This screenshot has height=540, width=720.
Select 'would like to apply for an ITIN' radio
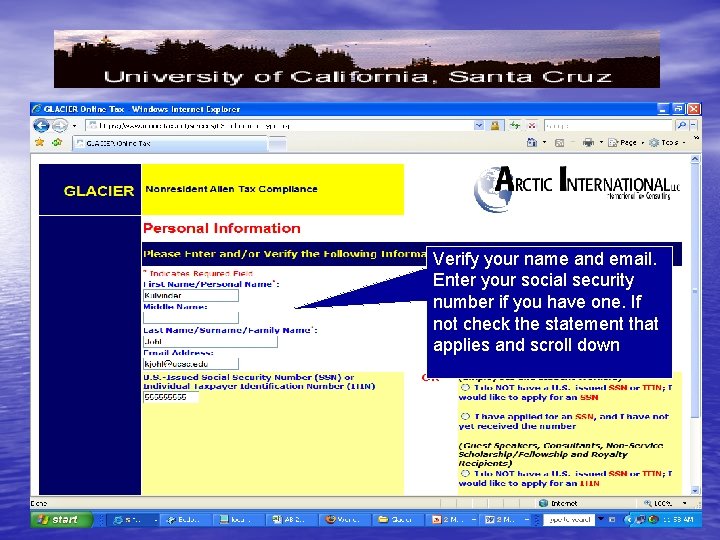tap(465, 473)
